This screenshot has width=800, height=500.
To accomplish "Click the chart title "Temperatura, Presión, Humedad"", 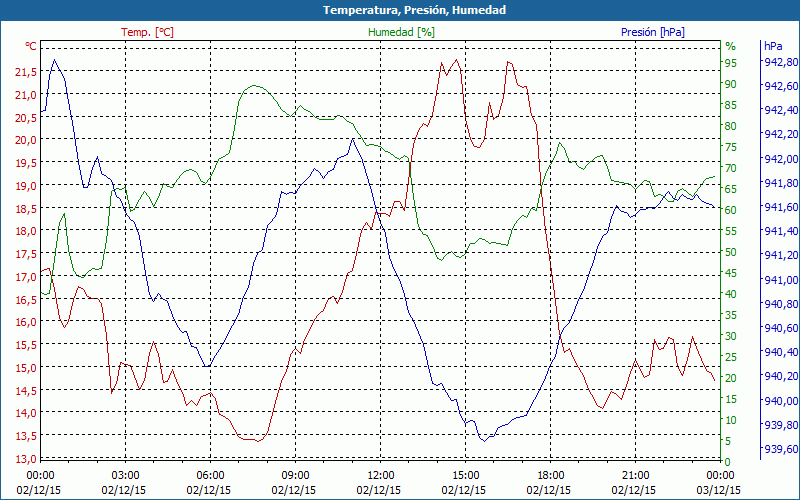I will click(x=414, y=10).
